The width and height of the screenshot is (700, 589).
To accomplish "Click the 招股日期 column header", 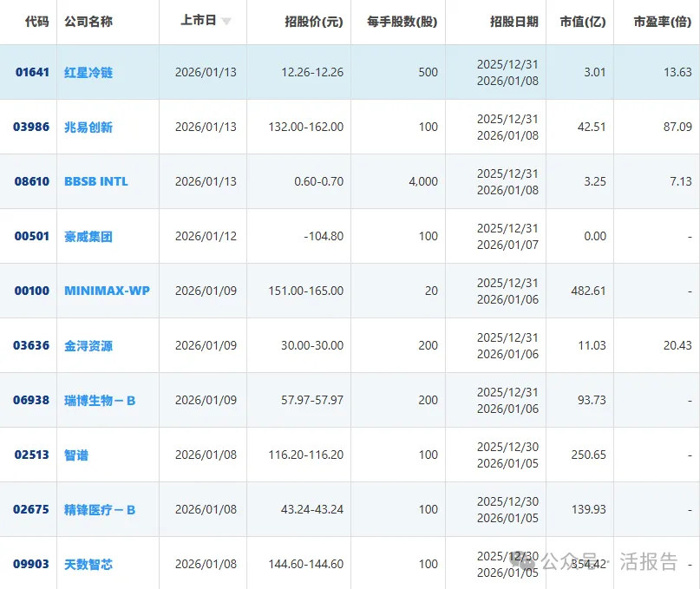I will (514, 21).
